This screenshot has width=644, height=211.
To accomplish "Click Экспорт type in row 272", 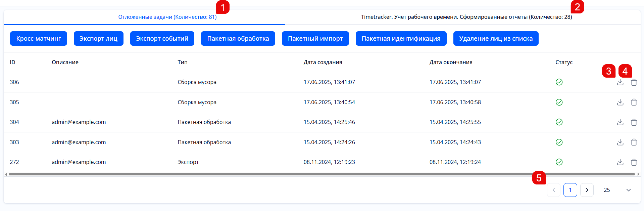I will tap(188, 162).
